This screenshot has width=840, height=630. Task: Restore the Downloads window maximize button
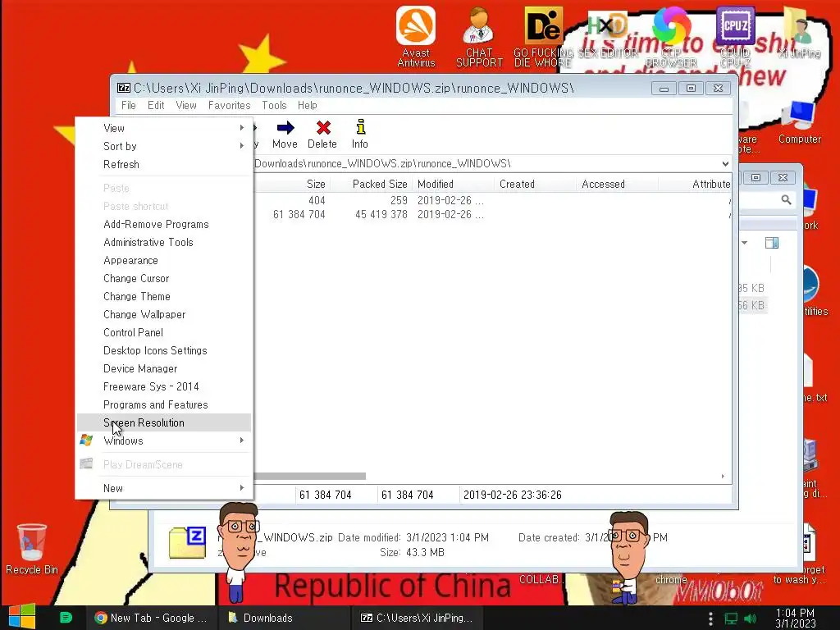(x=756, y=177)
